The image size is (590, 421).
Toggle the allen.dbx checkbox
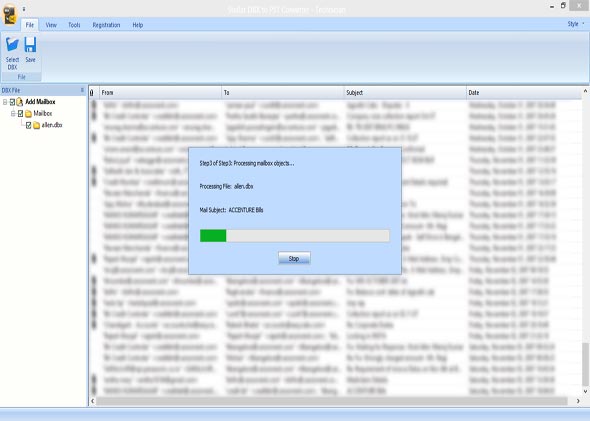point(29,125)
